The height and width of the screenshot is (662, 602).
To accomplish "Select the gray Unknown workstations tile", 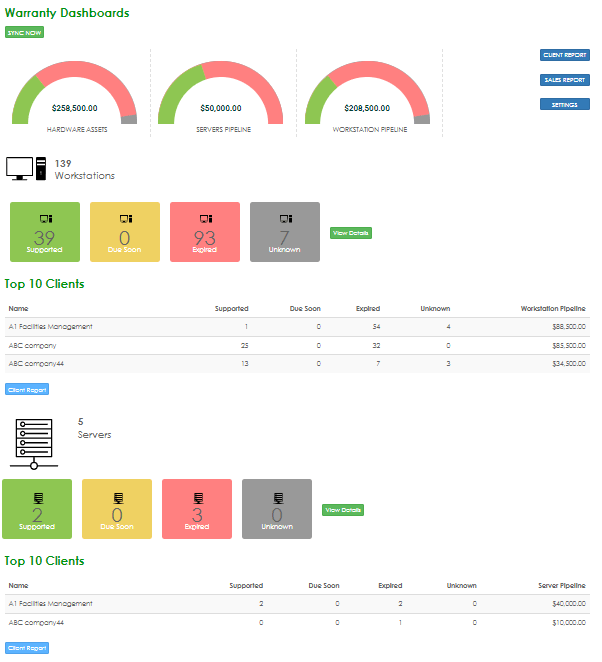I will click(x=285, y=232).
